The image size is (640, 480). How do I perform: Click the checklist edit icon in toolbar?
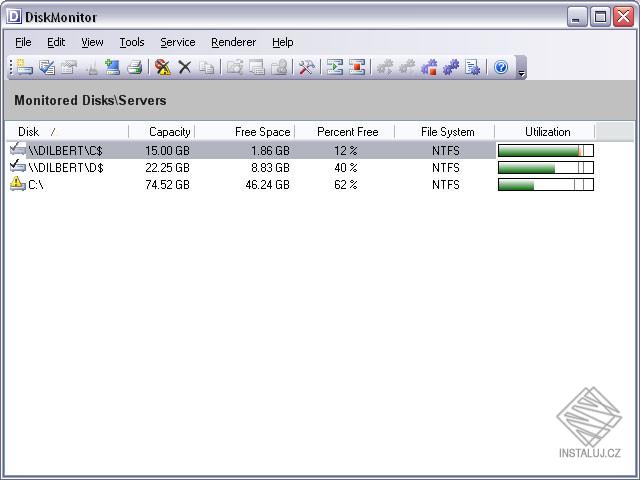(47, 67)
